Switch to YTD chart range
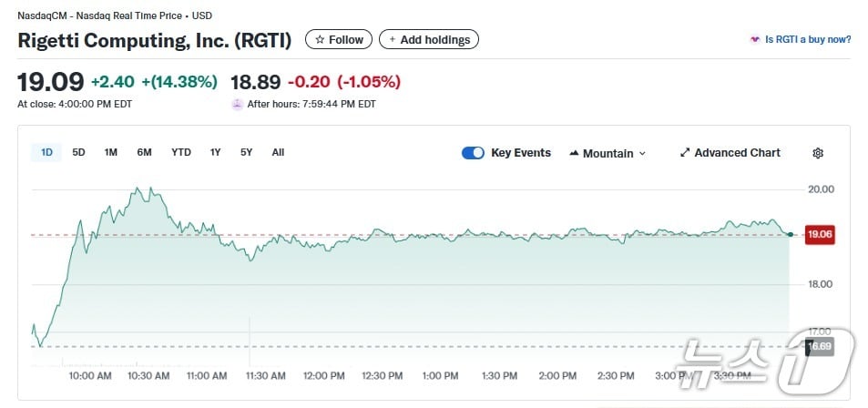The image size is (868, 408). pyautogui.click(x=181, y=152)
